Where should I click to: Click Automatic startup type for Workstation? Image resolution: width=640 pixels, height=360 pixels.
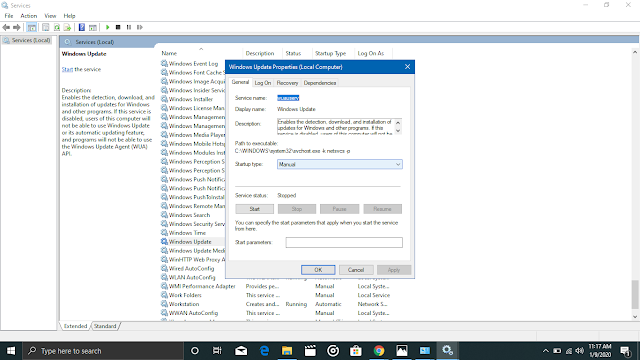click(328, 304)
